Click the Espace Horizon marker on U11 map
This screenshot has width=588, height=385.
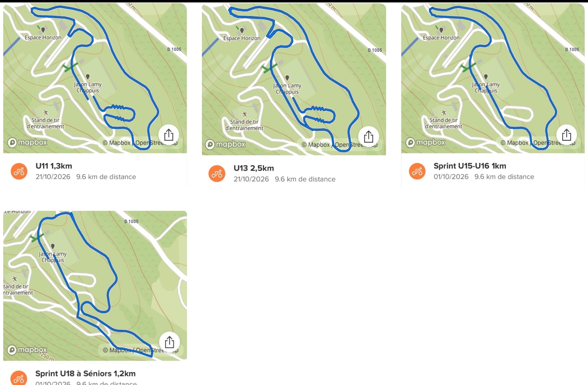tap(43, 30)
